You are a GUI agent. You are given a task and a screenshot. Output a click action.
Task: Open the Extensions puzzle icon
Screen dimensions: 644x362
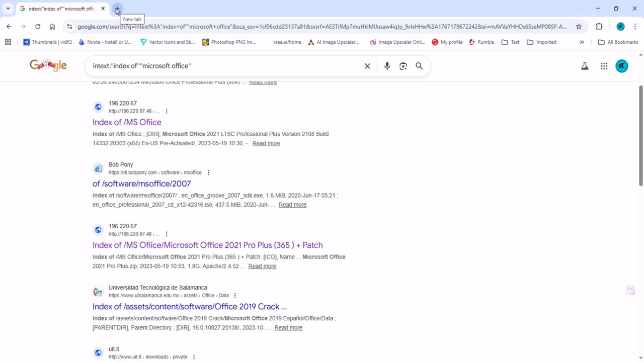tap(599, 27)
